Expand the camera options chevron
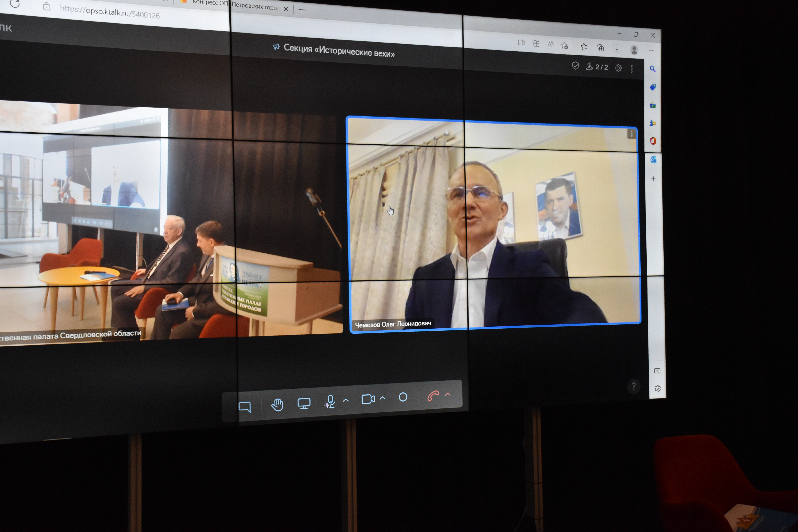798x532 pixels. tap(383, 398)
